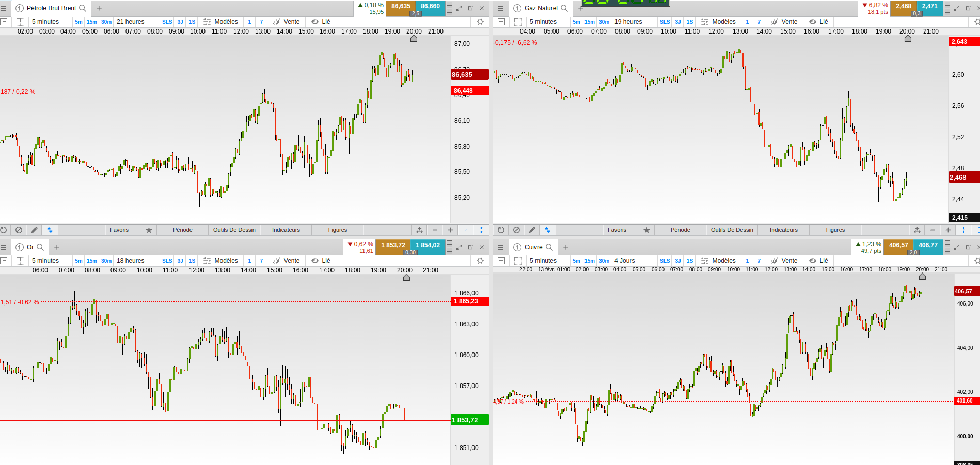Search for an instrument in the Pétrole Brut Brent panel
The image size is (980, 465).
click(83, 8)
